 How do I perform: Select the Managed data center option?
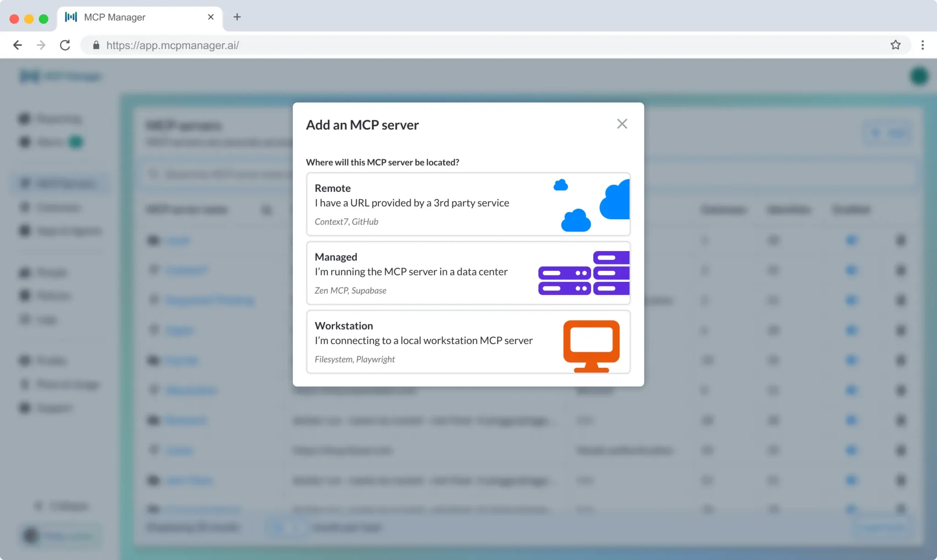(x=468, y=273)
